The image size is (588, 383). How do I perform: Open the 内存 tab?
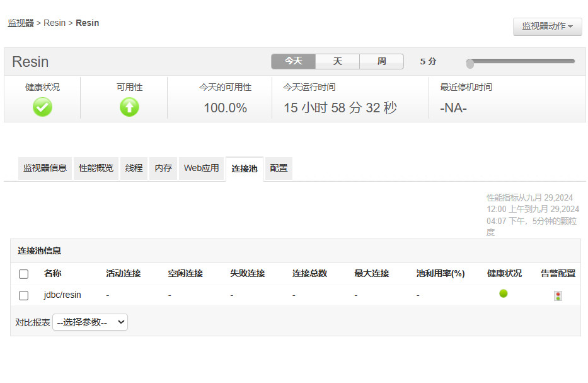(x=163, y=168)
